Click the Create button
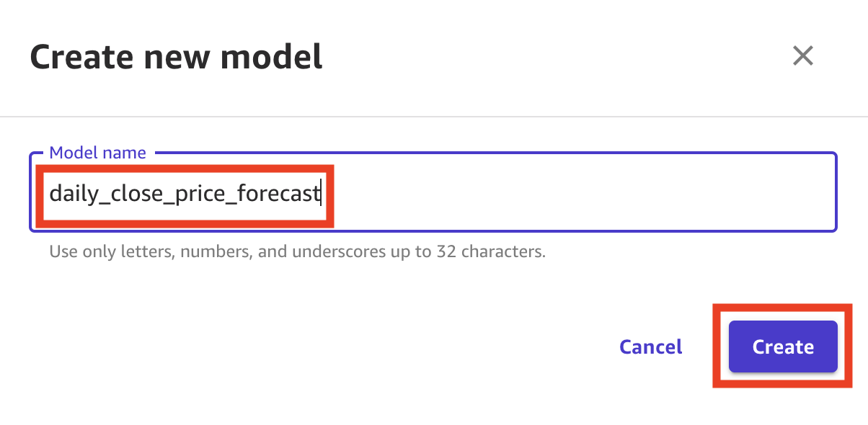The image size is (868, 425). pyautogui.click(x=783, y=346)
